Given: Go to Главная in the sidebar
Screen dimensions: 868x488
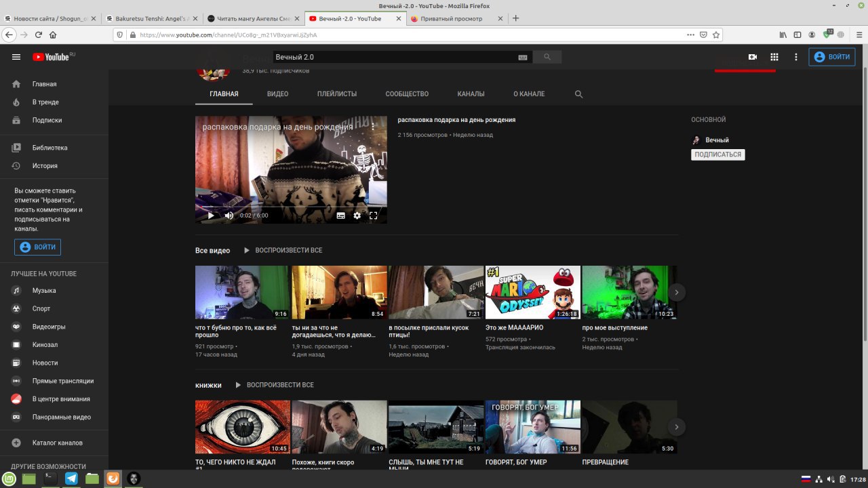Looking at the screenshot, I should [54, 84].
